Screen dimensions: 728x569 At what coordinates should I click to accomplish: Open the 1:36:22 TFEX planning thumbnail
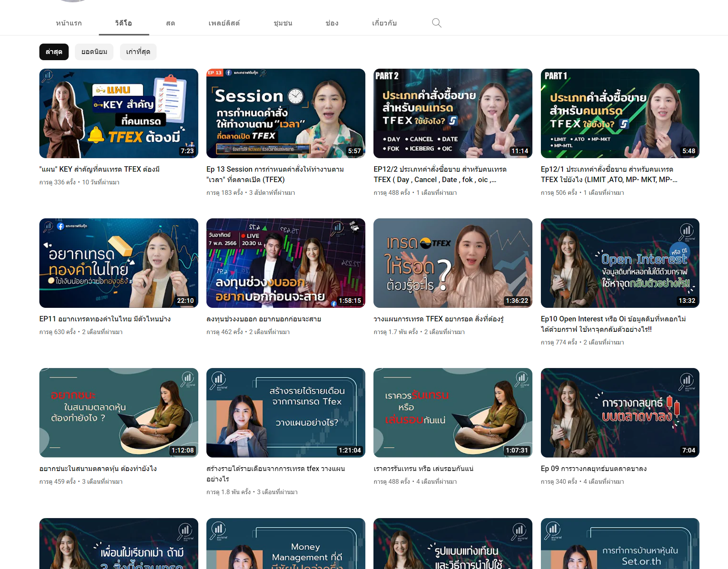(x=453, y=263)
